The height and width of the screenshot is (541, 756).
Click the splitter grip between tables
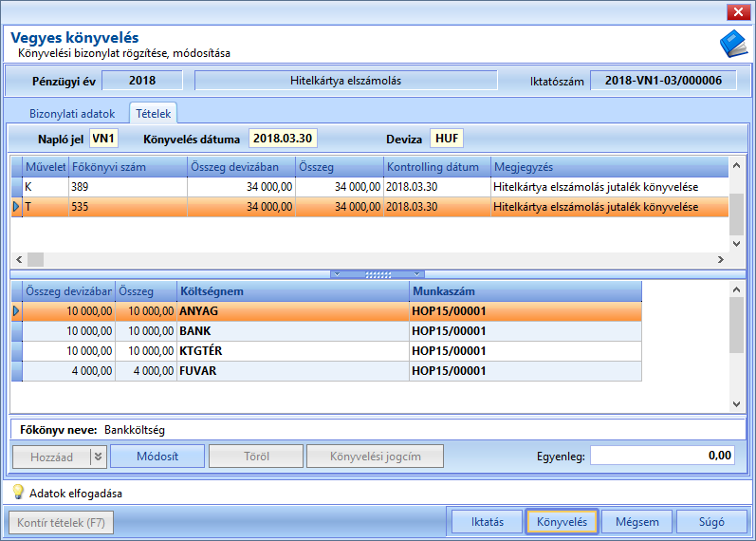click(x=378, y=274)
